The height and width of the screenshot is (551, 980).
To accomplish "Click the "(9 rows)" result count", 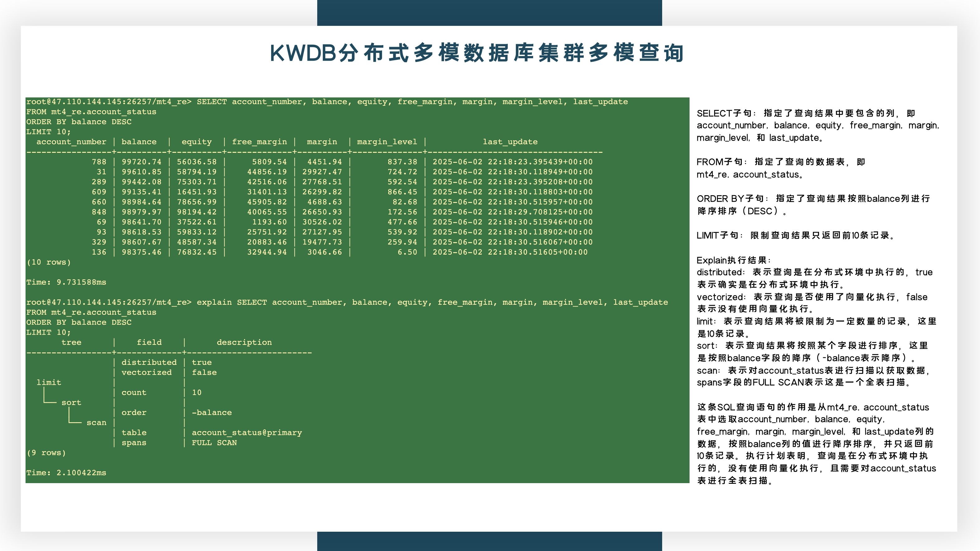I will [46, 453].
